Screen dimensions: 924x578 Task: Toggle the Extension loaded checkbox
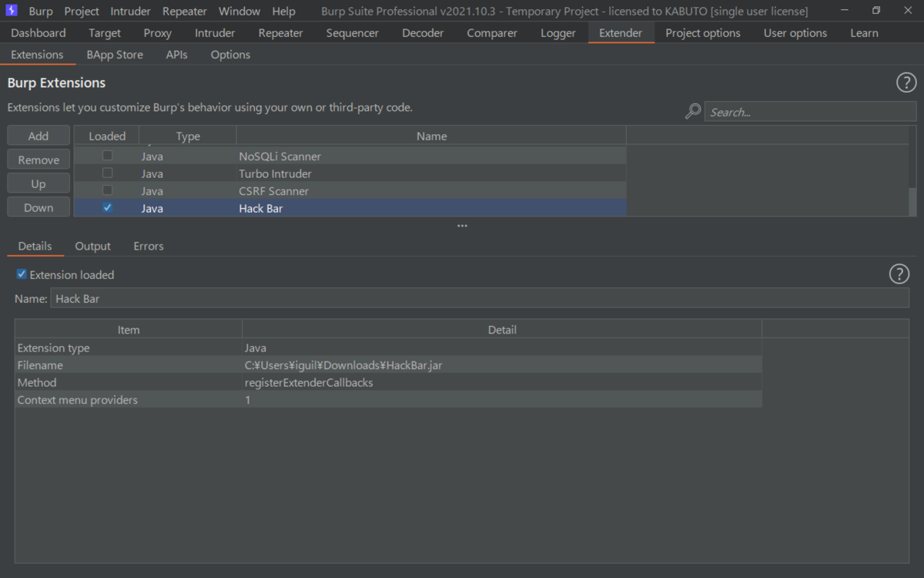coord(22,274)
